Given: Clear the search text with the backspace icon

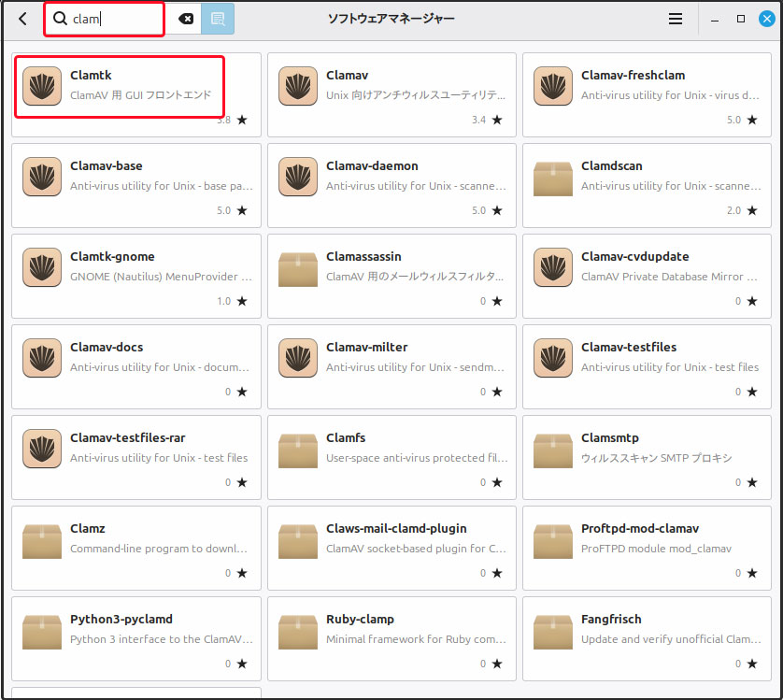Looking at the screenshot, I should [186, 19].
